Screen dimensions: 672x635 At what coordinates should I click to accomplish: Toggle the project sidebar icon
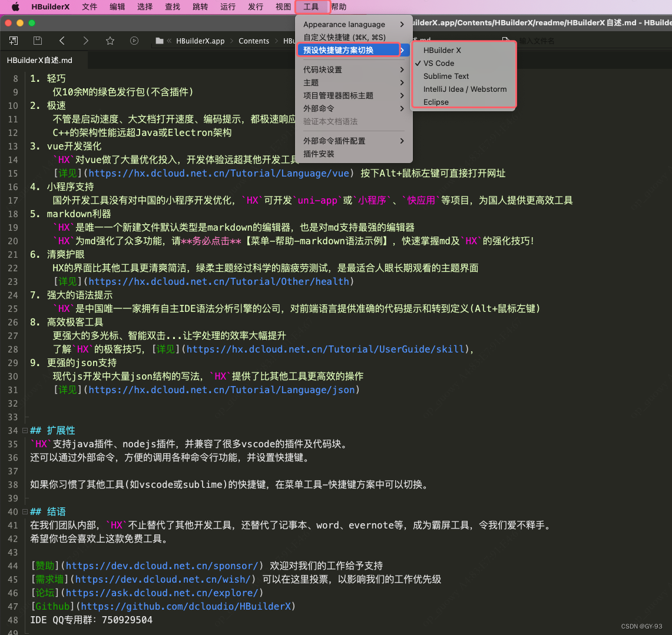click(x=14, y=41)
